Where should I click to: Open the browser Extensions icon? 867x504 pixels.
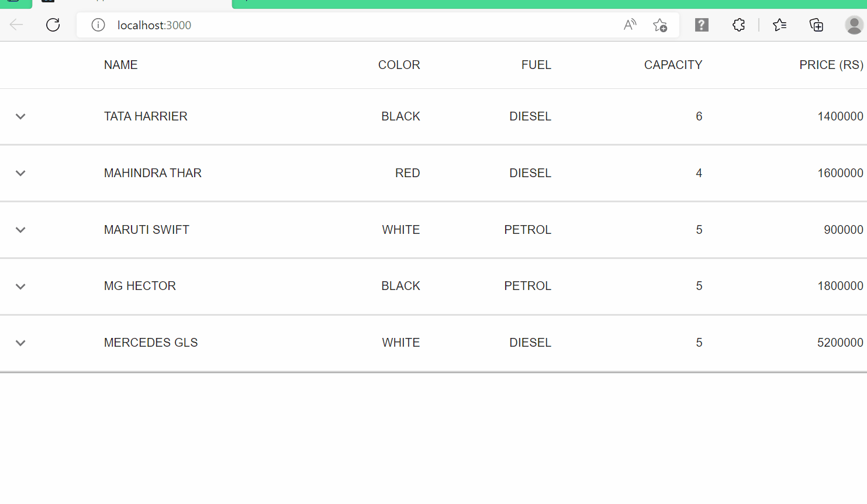pos(738,25)
